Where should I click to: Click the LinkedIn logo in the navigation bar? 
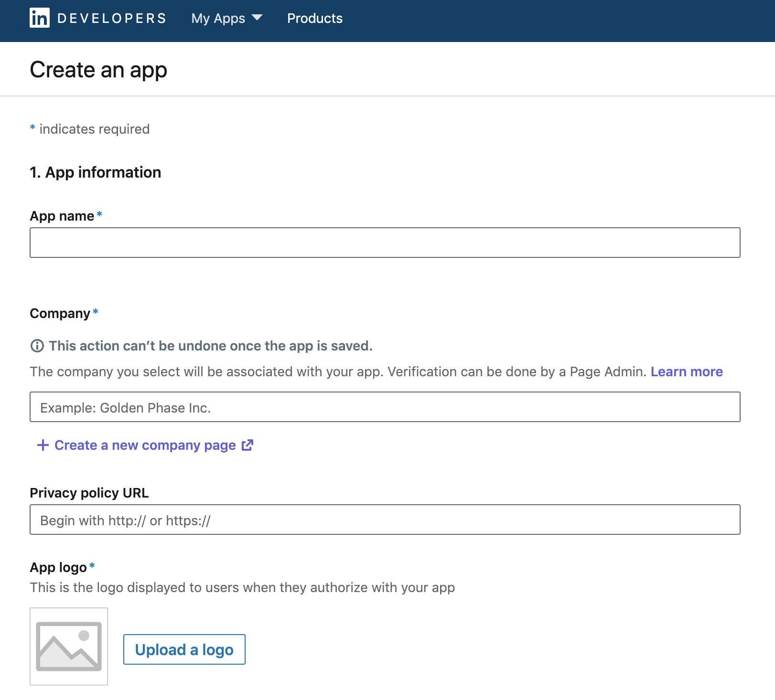click(40, 18)
